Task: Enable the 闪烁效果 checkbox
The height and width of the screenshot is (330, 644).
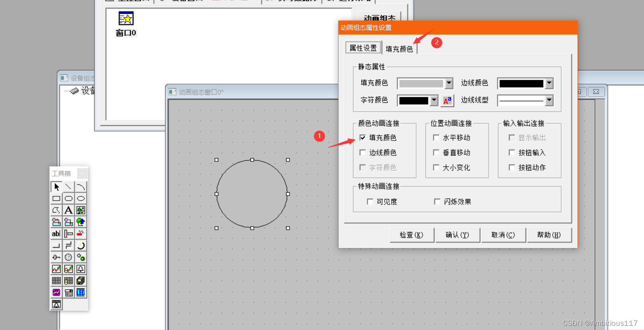Action: pos(437,202)
